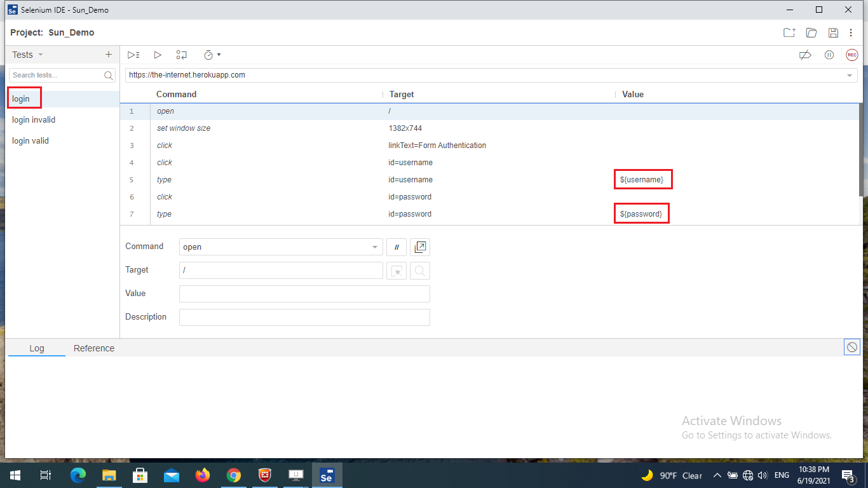This screenshot has width=868, height=488.
Task: Toggle pause on exceptions
Action: [x=829, y=55]
